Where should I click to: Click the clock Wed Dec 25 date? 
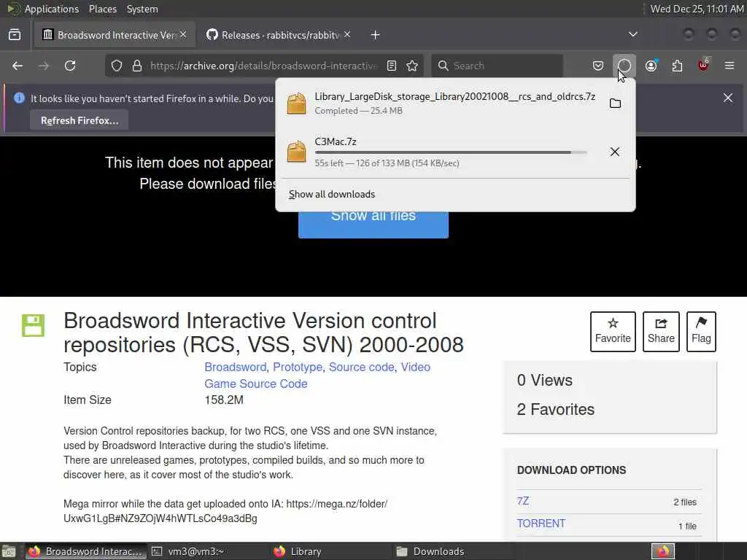point(697,9)
